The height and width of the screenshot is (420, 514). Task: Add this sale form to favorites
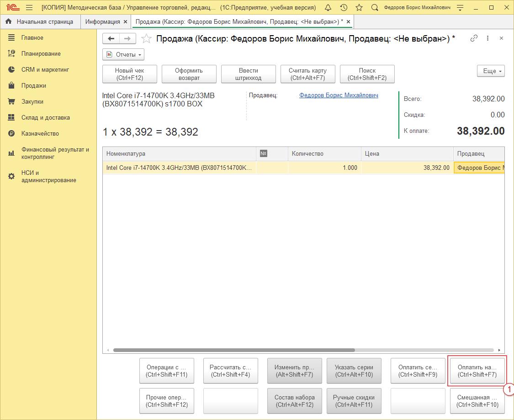tap(146, 39)
